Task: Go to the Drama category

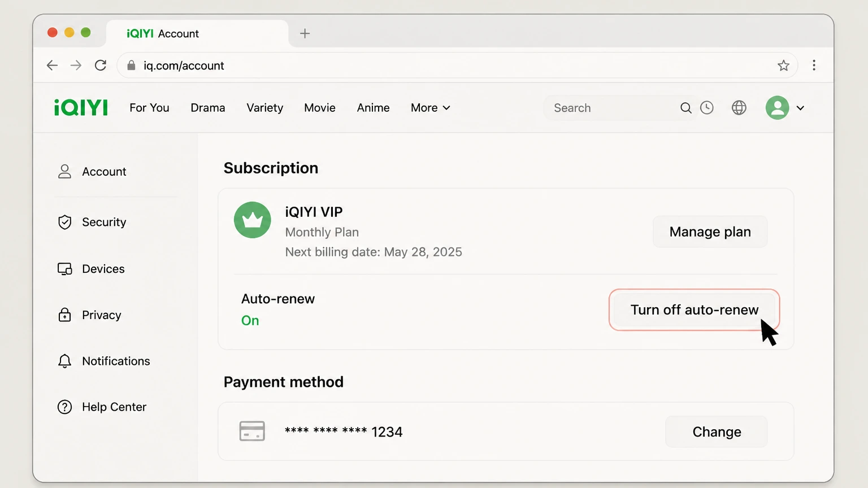Action: click(208, 108)
